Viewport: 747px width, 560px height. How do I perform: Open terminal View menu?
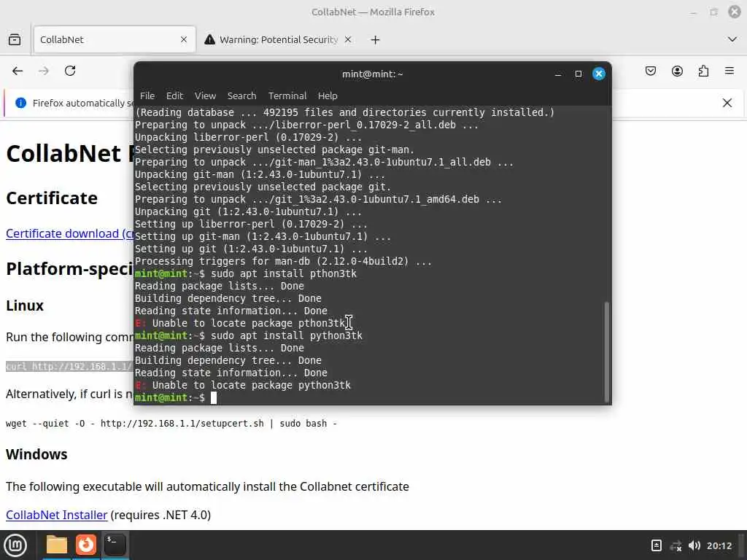tap(205, 96)
